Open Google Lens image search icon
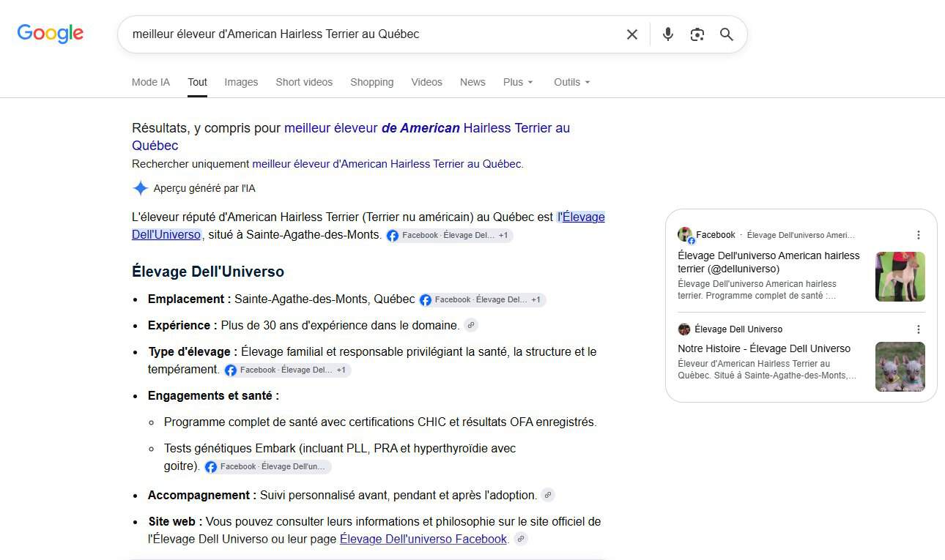The width and height of the screenshot is (945, 560). (697, 34)
